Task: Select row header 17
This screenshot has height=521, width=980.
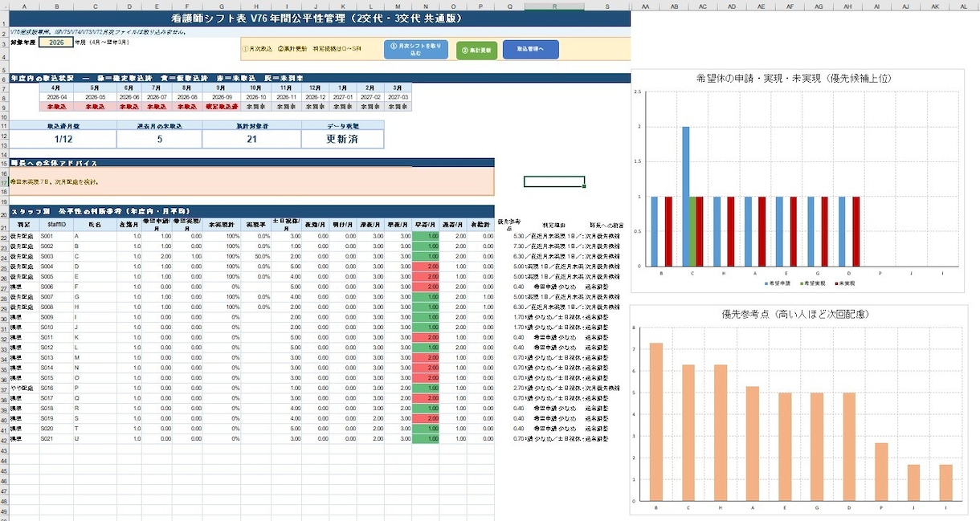Action: click(4, 182)
